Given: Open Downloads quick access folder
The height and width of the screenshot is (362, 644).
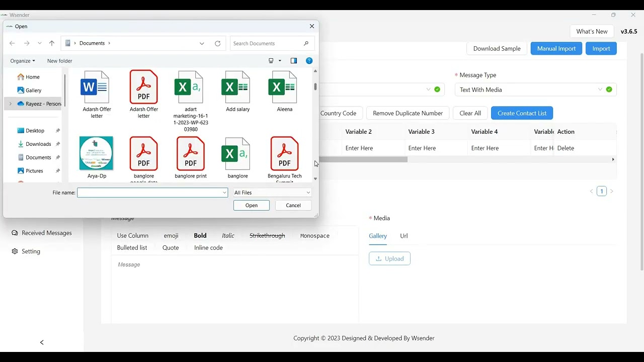Looking at the screenshot, I should pyautogui.click(x=35, y=144).
